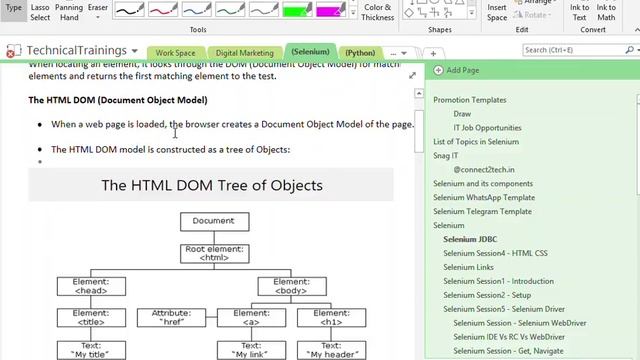Select the Type tool
This screenshot has width=640, height=360.
pyautogui.click(x=13, y=10)
